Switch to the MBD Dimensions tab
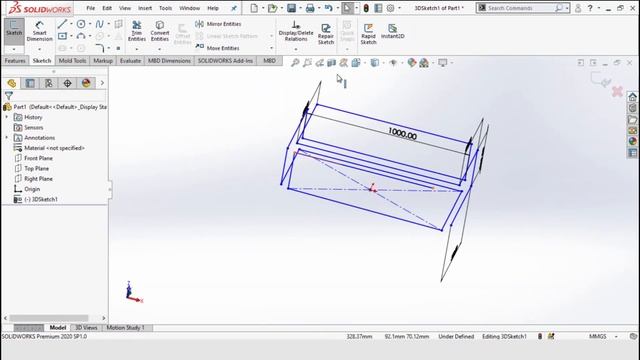Image resolution: width=640 pixels, height=360 pixels. 169,60
